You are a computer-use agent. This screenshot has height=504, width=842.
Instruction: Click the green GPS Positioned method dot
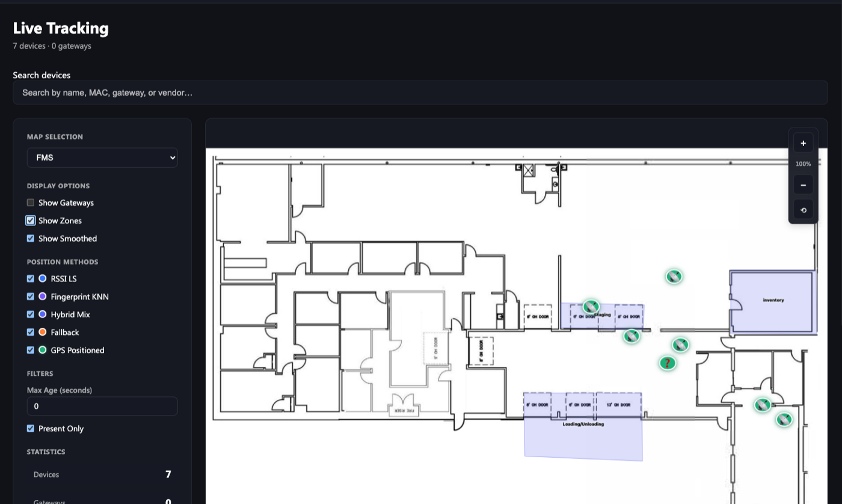point(42,349)
